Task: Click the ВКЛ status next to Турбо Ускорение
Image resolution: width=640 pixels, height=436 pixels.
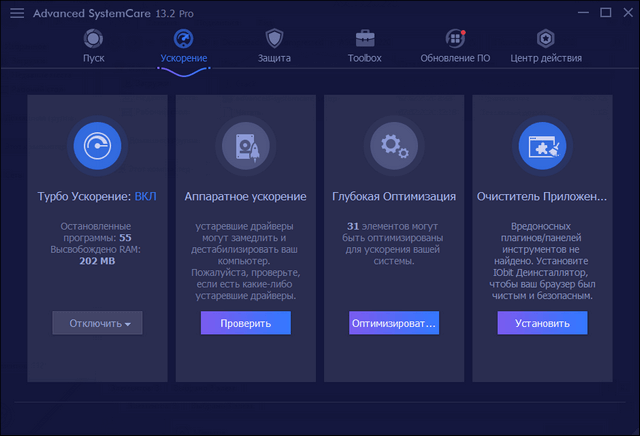Action: click(146, 196)
